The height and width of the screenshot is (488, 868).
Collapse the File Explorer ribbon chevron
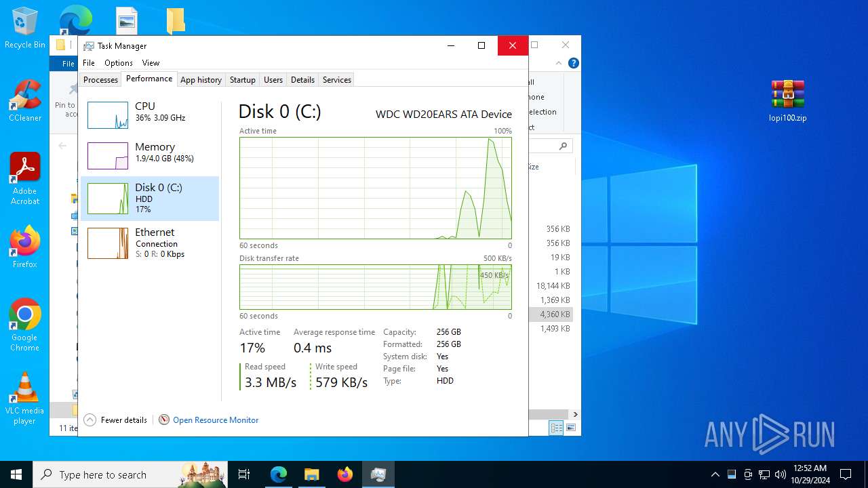point(559,63)
